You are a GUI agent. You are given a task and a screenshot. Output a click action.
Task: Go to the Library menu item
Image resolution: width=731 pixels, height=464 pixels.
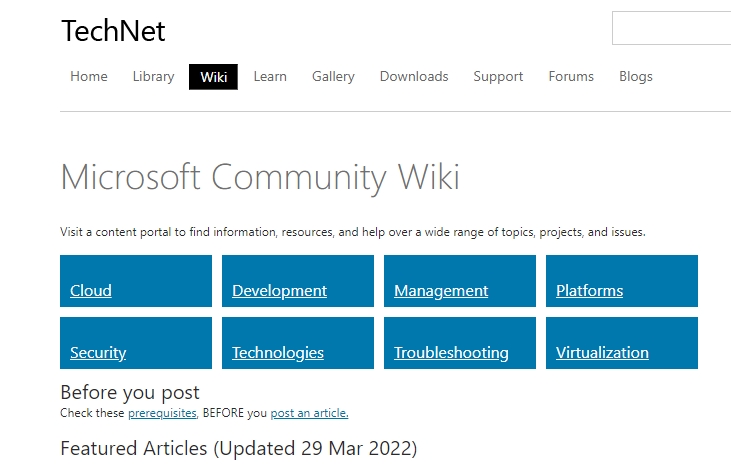153,76
